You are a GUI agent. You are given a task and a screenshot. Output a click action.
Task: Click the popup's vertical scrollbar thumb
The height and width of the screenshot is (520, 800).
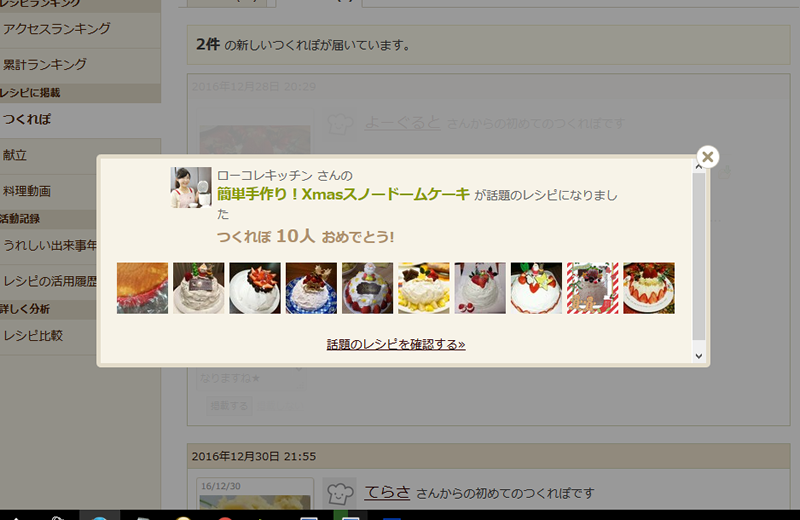pyautogui.click(x=699, y=257)
